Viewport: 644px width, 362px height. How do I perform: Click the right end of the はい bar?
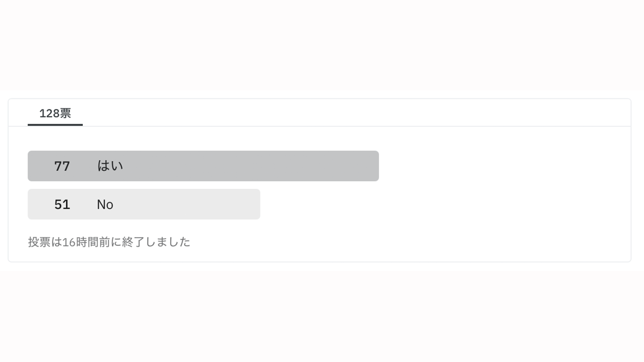[x=373, y=166]
